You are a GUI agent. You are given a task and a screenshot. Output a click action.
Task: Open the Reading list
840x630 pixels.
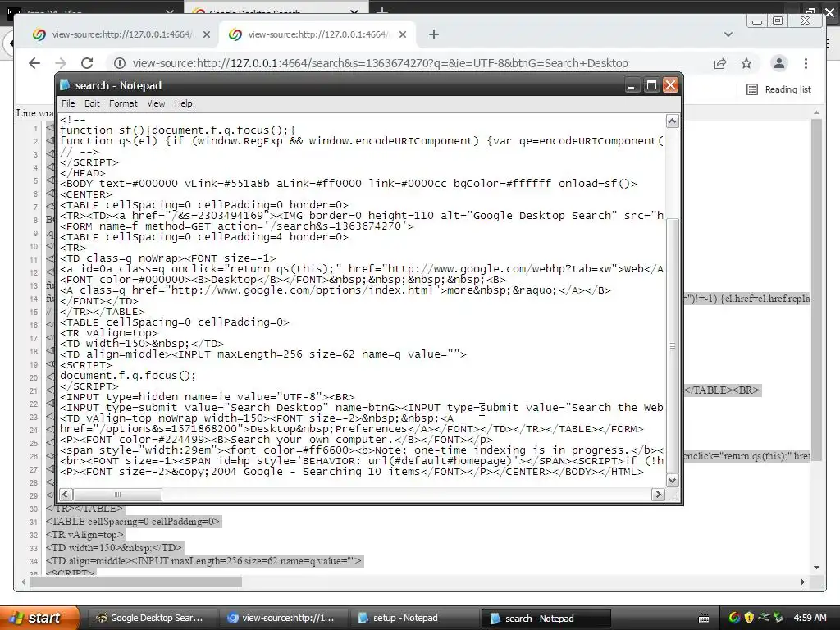tap(779, 89)
